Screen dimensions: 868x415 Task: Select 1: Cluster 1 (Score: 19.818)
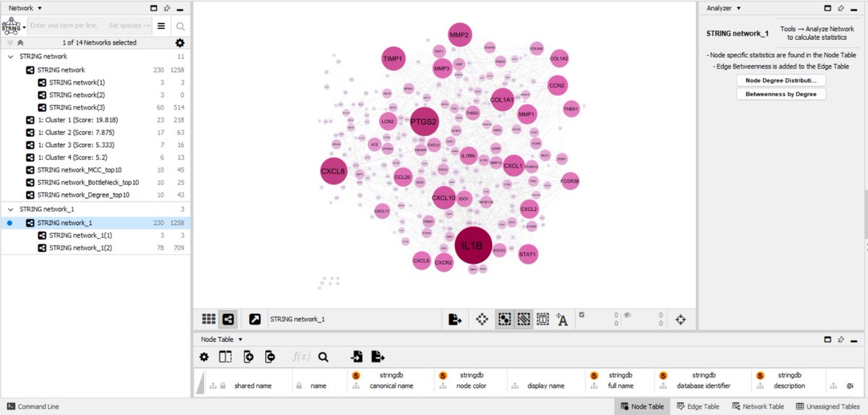point(95,120)
